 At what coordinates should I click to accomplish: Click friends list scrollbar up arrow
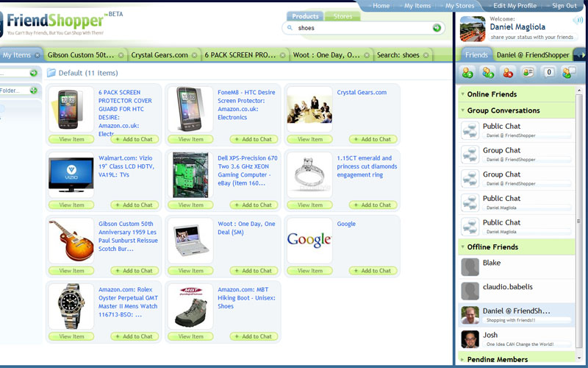579,91
